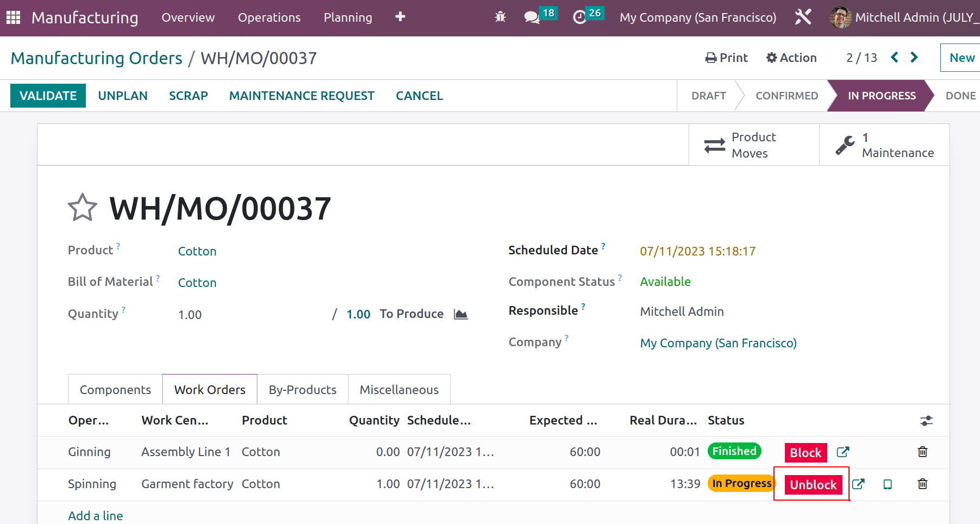Select IN PROGRESS status stage
Image resolution: width=980 pixels, height=524 pixels.
pos(882,96)
